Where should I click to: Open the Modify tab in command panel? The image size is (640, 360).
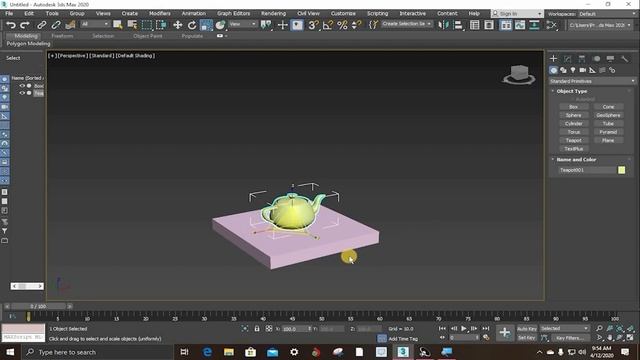[568, 58]
